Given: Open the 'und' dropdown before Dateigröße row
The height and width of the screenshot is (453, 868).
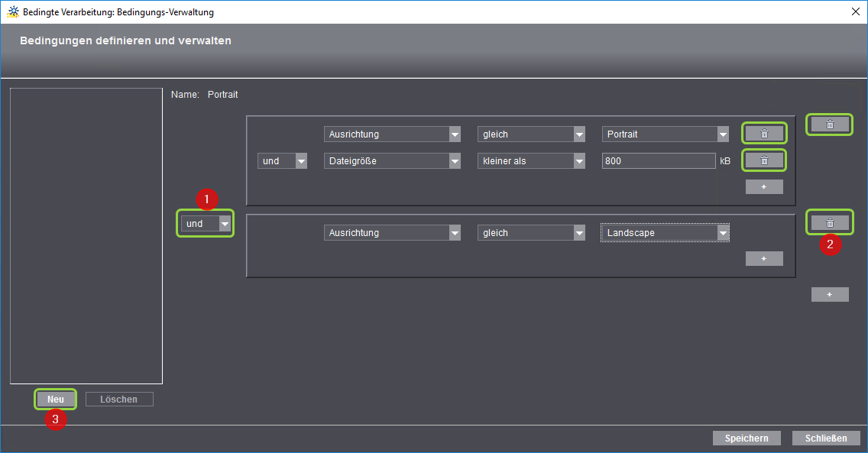Looking at the screenshot, I should (282, 161).
